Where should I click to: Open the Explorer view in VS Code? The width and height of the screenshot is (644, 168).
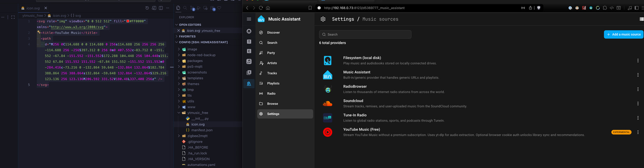(x=178, y=8)
